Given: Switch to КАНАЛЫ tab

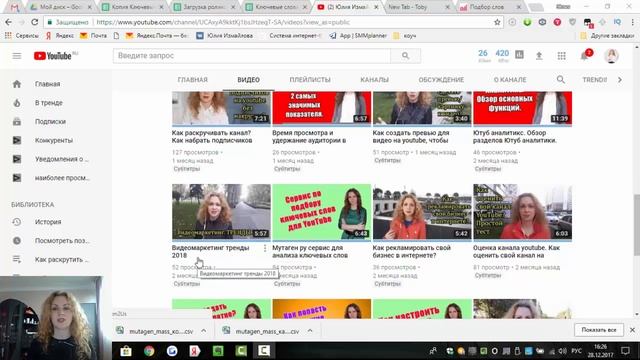Looking at the screenshot, I should (x=374, y=80).
